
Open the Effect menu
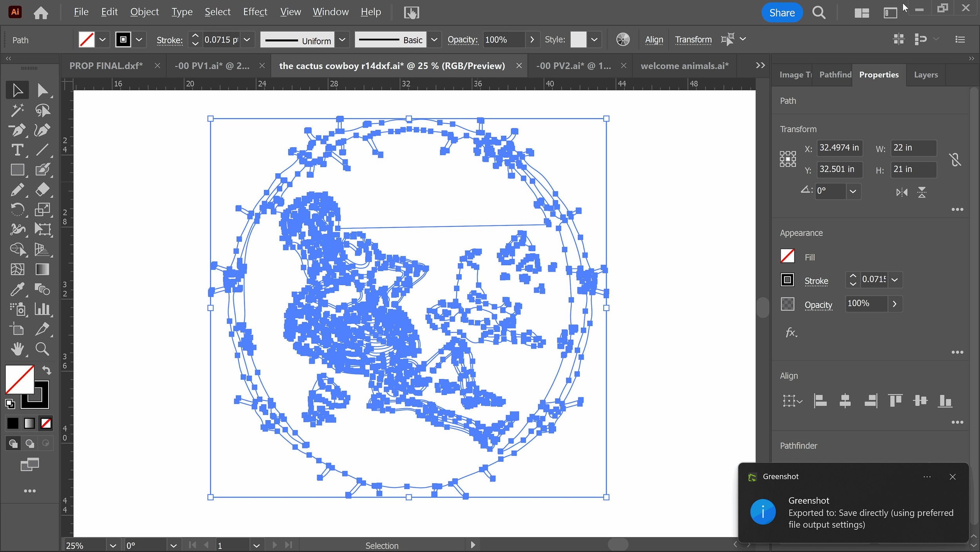pyautogui.click(x=255, y=12)
